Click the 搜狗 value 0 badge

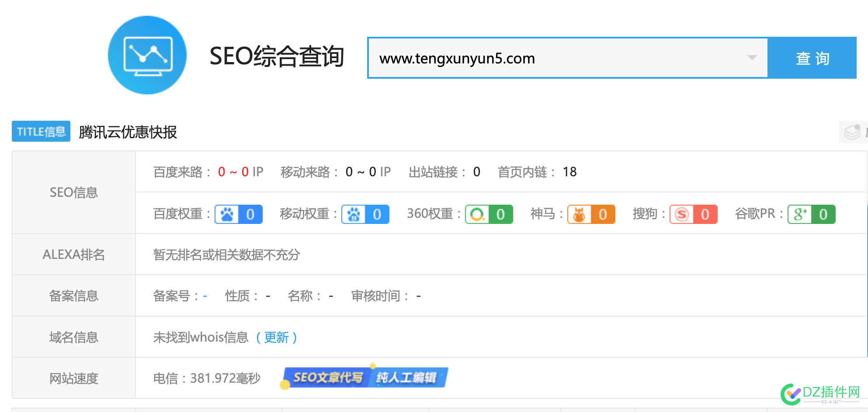tap(705, 214)
